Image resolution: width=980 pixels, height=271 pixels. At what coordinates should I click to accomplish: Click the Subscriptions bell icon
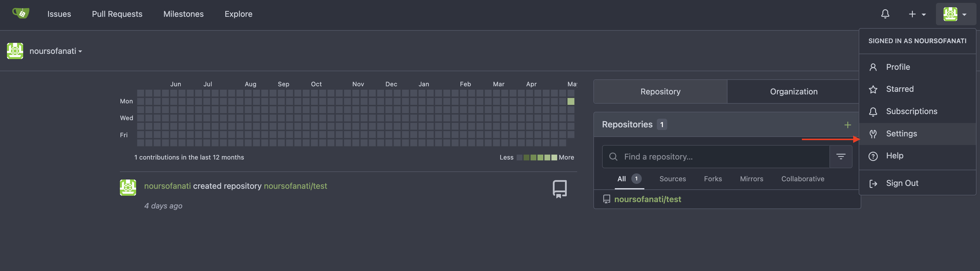coord(873,111)
